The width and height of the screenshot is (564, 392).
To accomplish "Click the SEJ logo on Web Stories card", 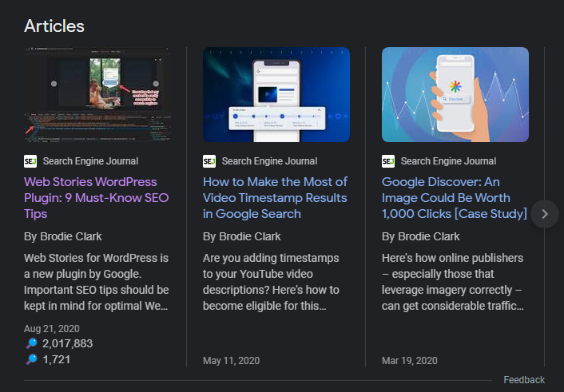I will 30,161.
